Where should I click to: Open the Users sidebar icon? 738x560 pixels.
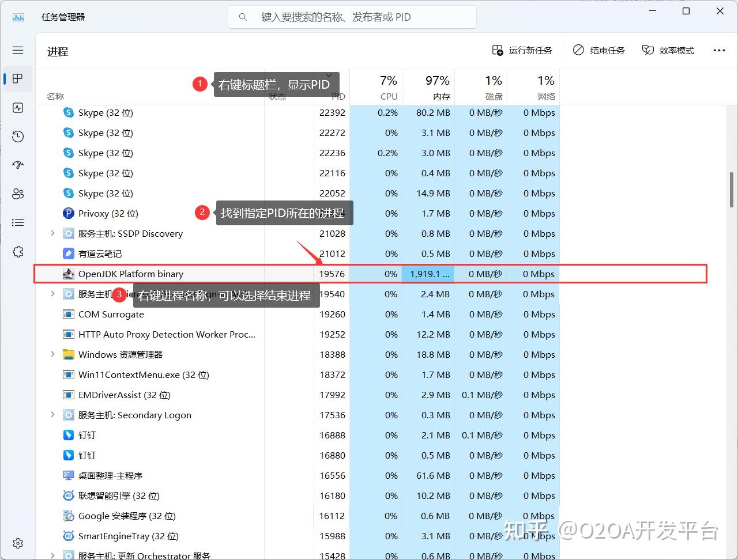tap(18, 194)
